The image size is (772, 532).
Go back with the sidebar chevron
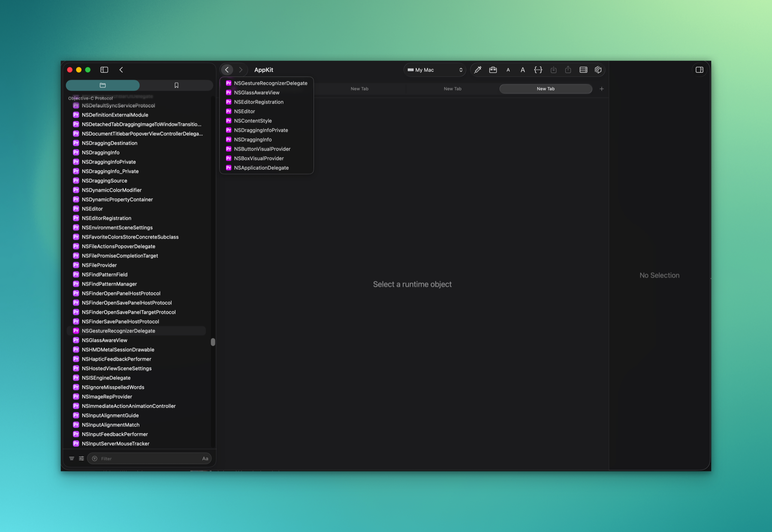tap(121, 70)
